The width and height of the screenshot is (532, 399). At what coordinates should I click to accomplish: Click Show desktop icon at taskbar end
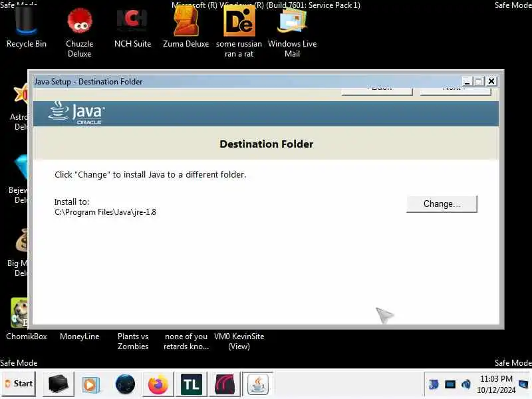pos(524,384)
